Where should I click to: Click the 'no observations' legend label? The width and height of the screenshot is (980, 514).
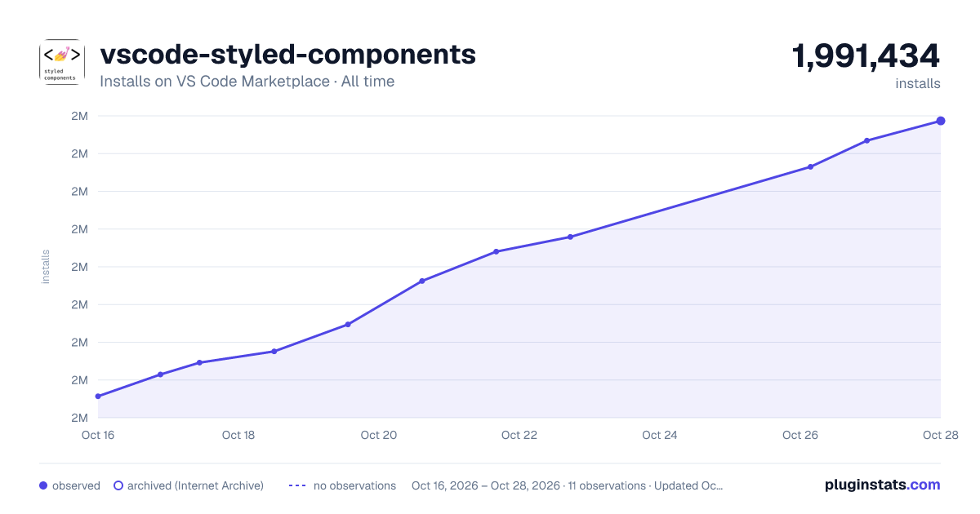pos(354,485)
